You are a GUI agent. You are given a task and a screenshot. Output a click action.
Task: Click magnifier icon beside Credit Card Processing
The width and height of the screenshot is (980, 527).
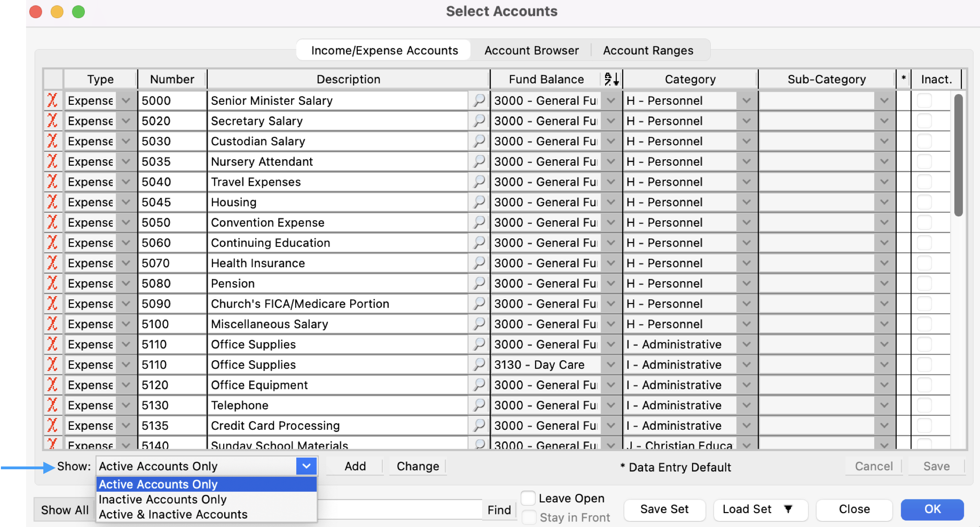pos(479,426)
